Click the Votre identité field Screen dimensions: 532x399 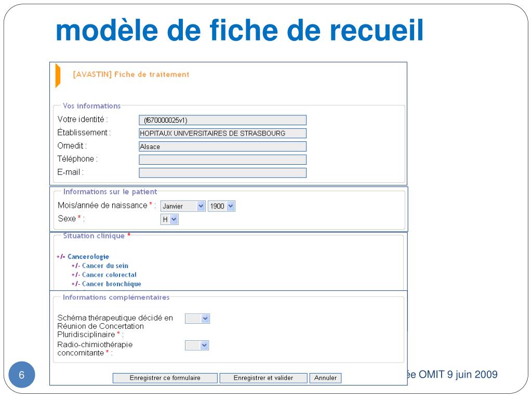(222, 120)
